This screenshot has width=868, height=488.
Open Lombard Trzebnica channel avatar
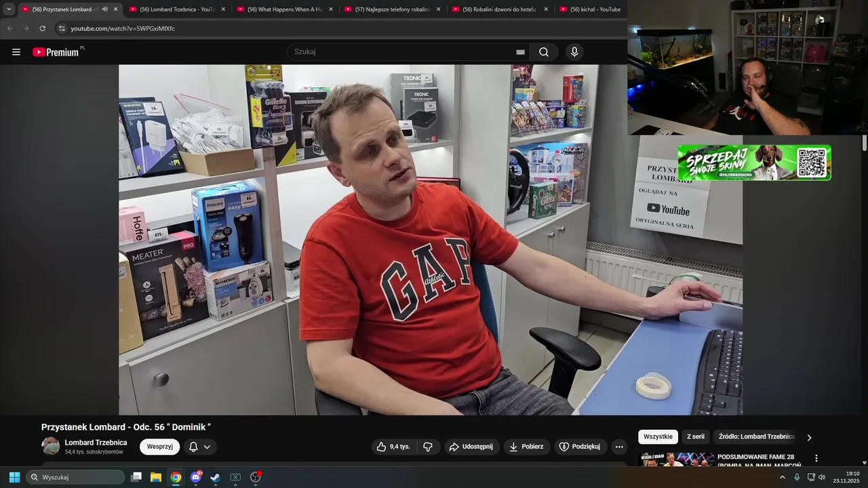[51, 446]
